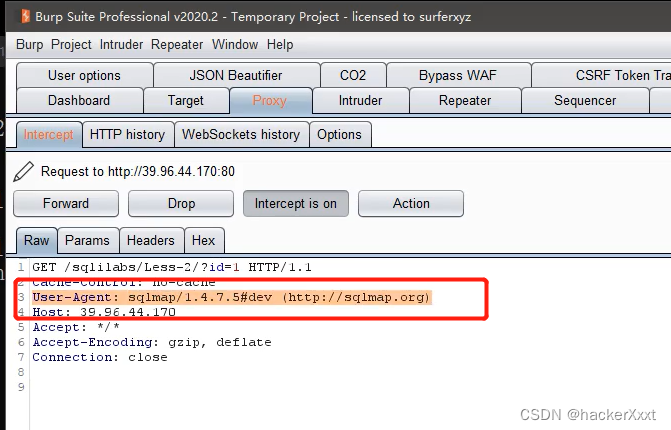
Task: Switch to the User options tab
Action: 84,75
